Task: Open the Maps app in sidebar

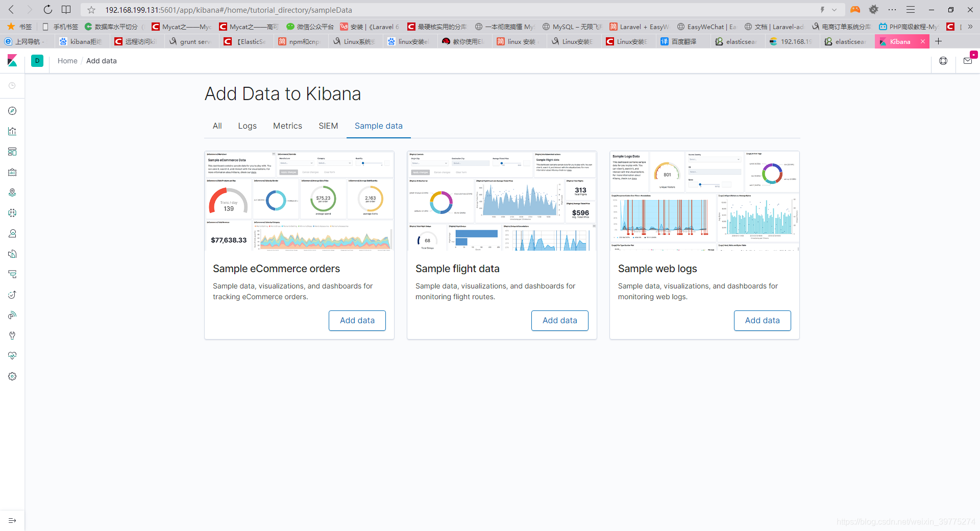Action: 12,192
